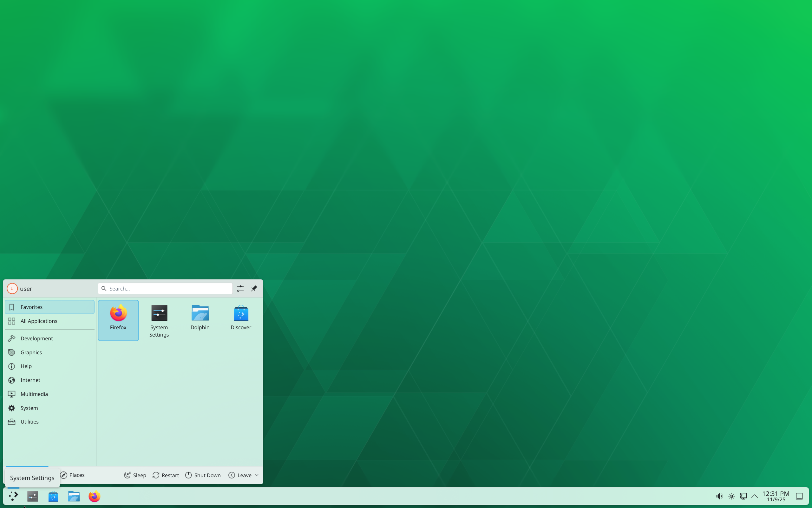This screenshot has width=812, height=508.
Task: Open System Settings from the taskbar
Action: tap(33, 496)
